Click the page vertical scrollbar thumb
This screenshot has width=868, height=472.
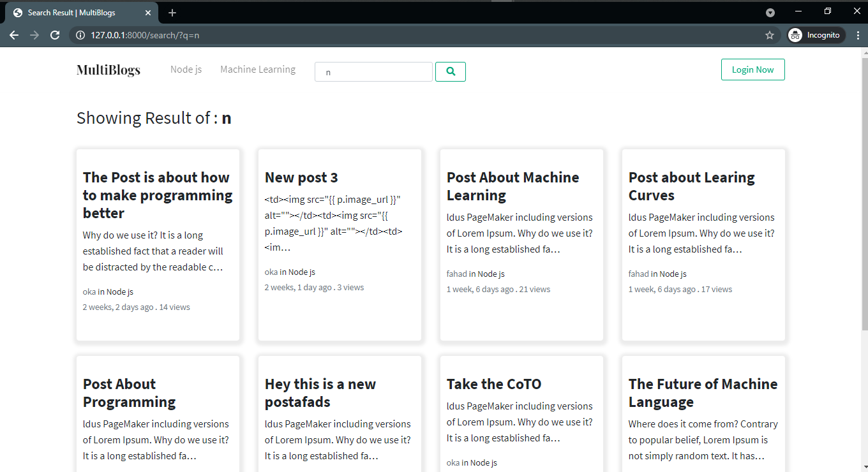pyautogui.click(x=864, y=195)
